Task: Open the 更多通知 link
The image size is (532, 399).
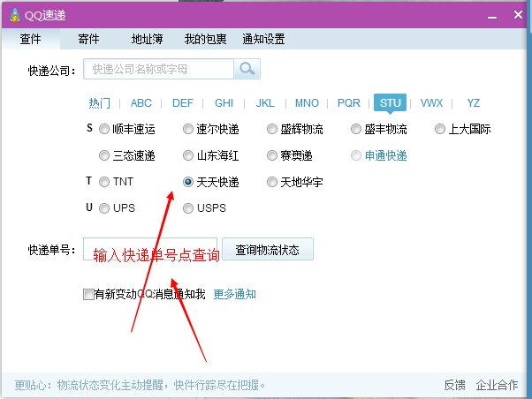Action: tap(235, 294)
